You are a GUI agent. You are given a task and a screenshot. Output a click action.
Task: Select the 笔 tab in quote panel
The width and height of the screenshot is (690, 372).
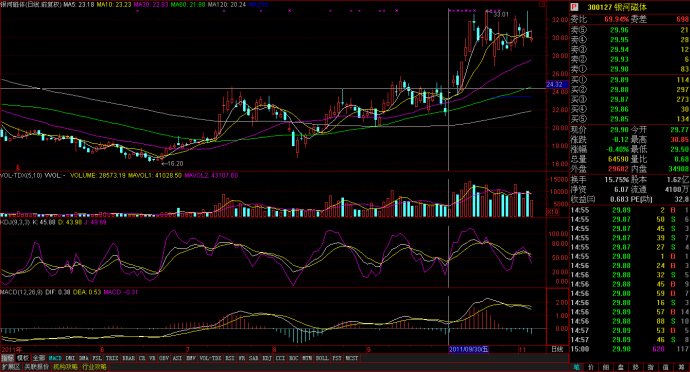pyautogui.click(x=576, y=366)
